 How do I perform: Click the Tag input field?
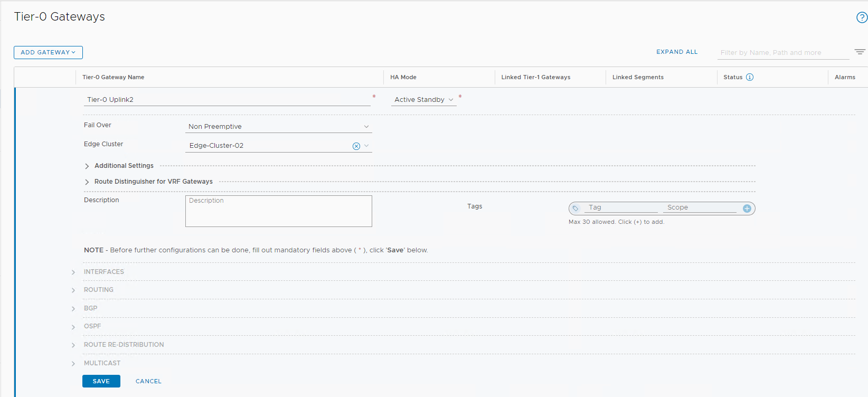[x=621, y=207]
